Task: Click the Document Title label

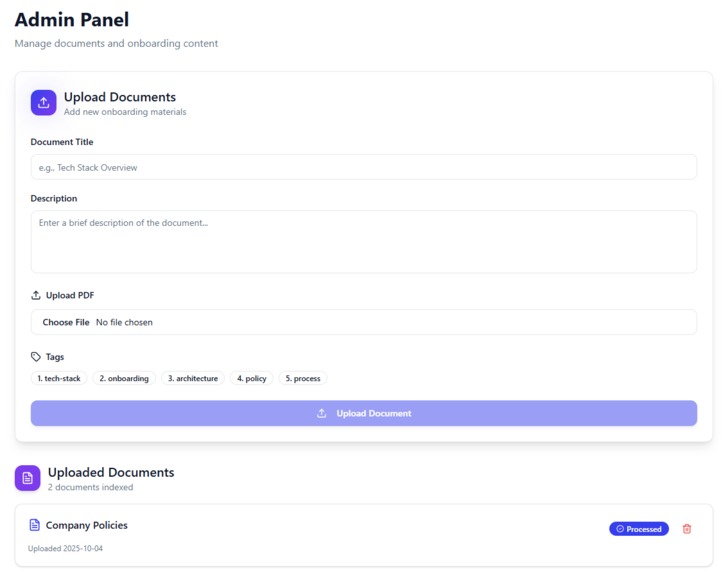Action: [x=62, y=142]
